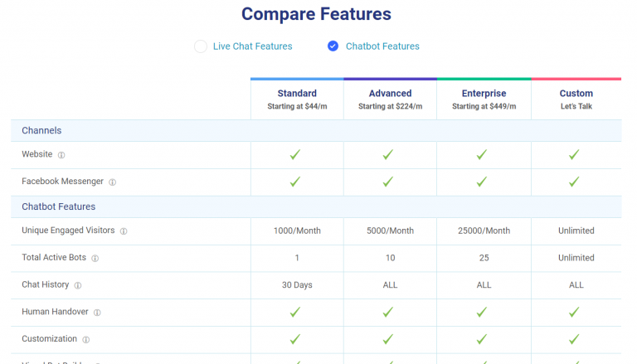The height and width of the screenshot is (364, 637).
Task: Click Custom column checkmark for Facebook Messenger
Action: point(576,182)
